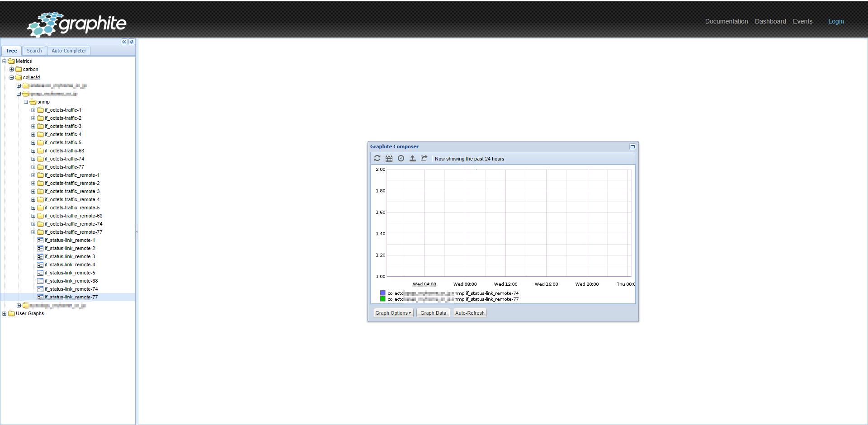This screenshot has width=868, height=425.
Task: Switch to the Search tab
Action: 34,51
